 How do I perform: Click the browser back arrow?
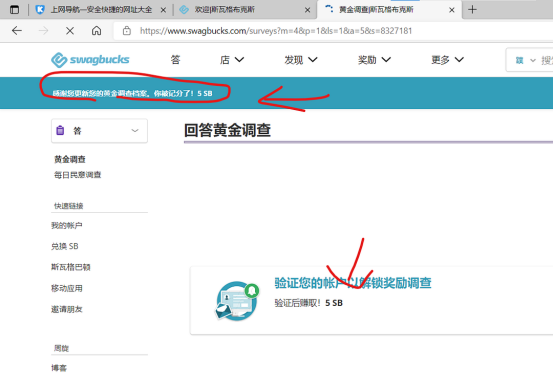[x=17, y=31]
